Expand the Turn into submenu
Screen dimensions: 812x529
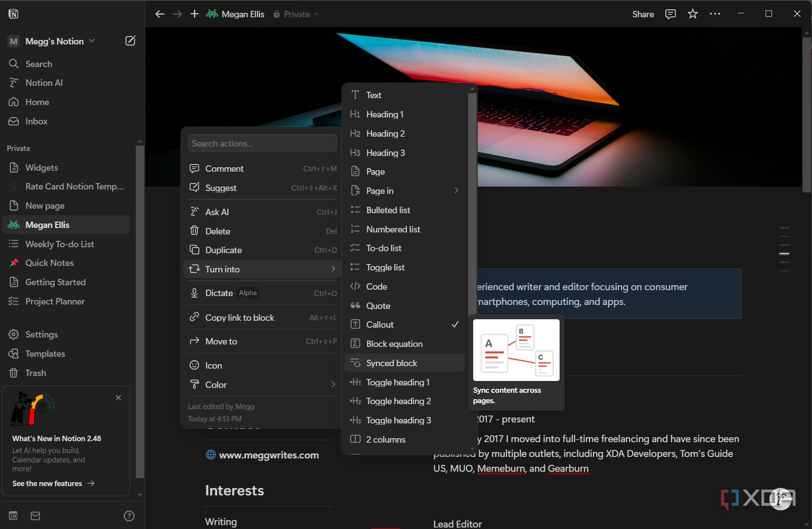point(262,269)
